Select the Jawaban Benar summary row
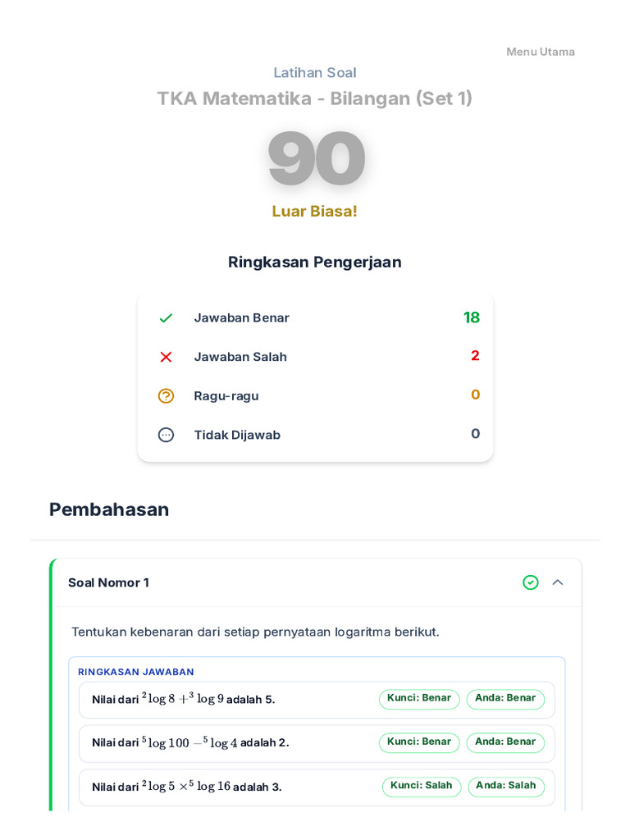This screenshot has height=840, width=630. [x=315, y=318]
